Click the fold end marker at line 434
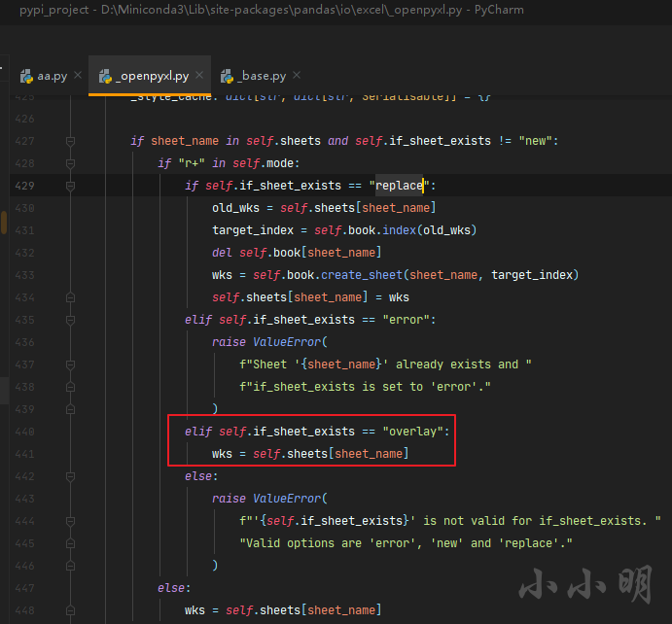 [x=71, y=297]
